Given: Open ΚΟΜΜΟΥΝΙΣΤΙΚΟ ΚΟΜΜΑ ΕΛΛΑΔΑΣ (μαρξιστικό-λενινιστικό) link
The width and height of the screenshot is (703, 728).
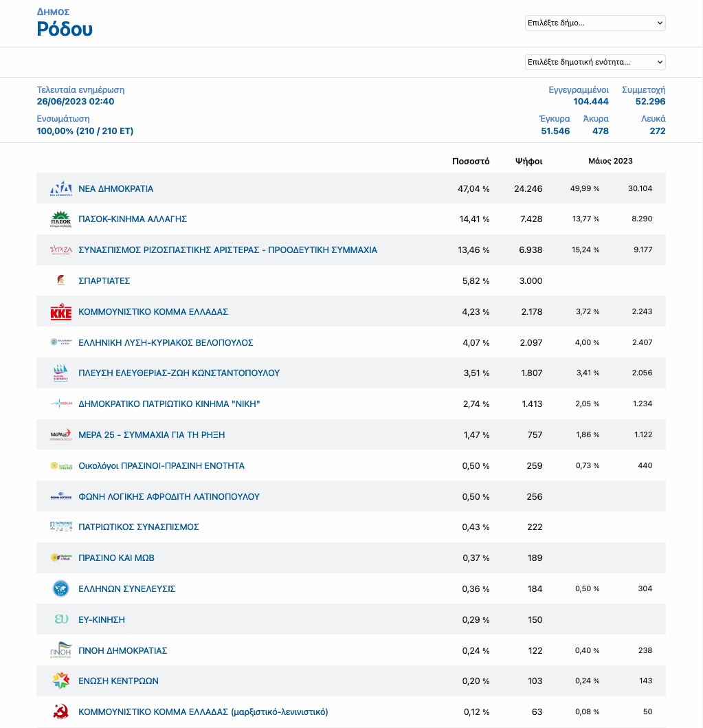Looking at the screenshot, I should [x=203, y=712].
